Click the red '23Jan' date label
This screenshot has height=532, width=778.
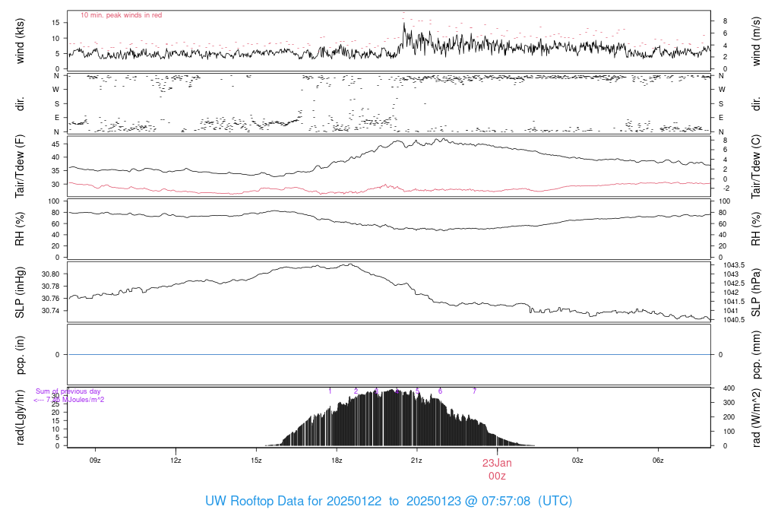[x=497, y=463]
